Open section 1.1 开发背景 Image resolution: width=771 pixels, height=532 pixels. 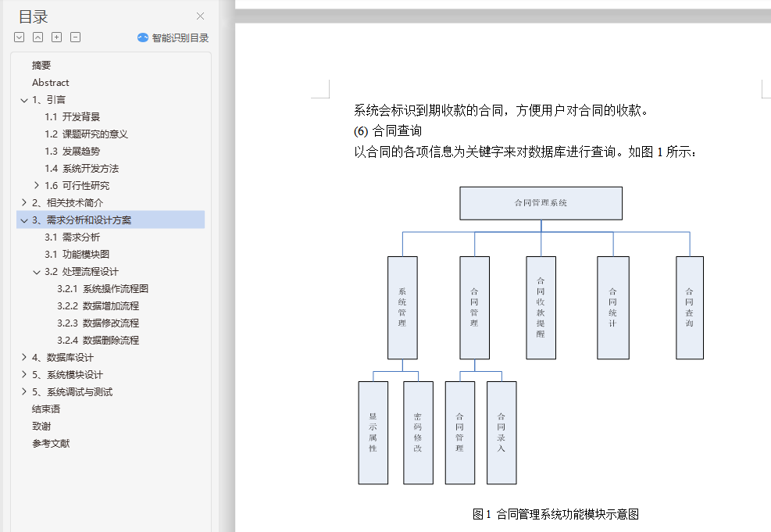coord(73,117)
